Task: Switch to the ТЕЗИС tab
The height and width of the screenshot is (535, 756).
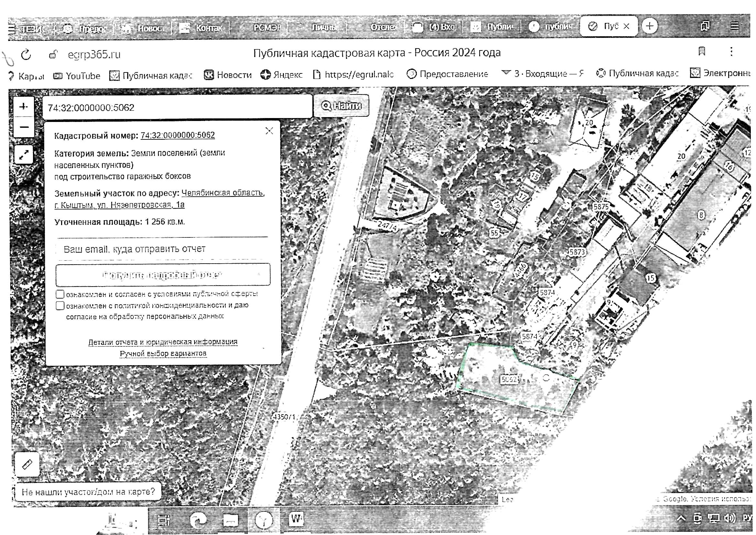Action: (x=32, y=29)
